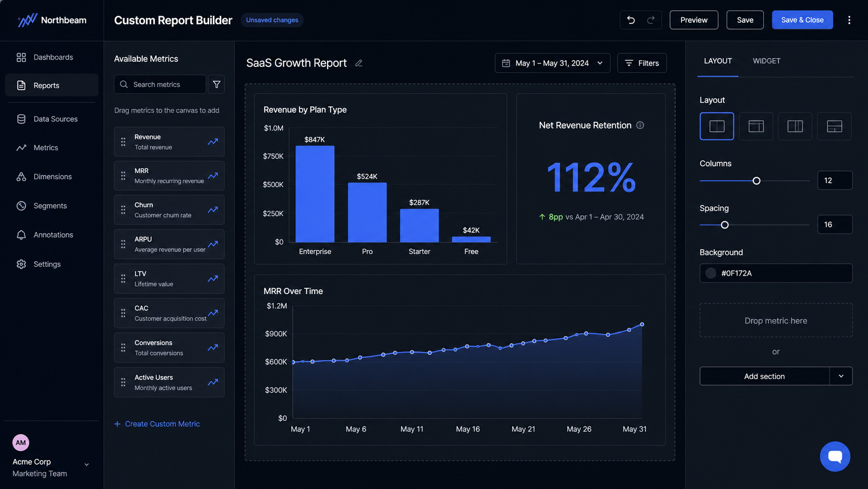This screenshot has height=489, width=868.
Task: Switch to the WIDGET tab
Action: (767, 61)
